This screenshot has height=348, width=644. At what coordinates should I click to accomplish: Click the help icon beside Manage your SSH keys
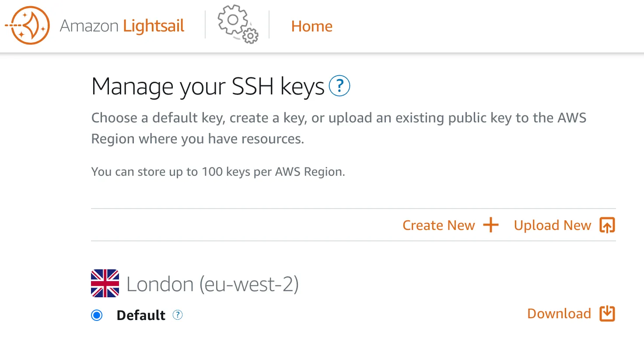339,86
